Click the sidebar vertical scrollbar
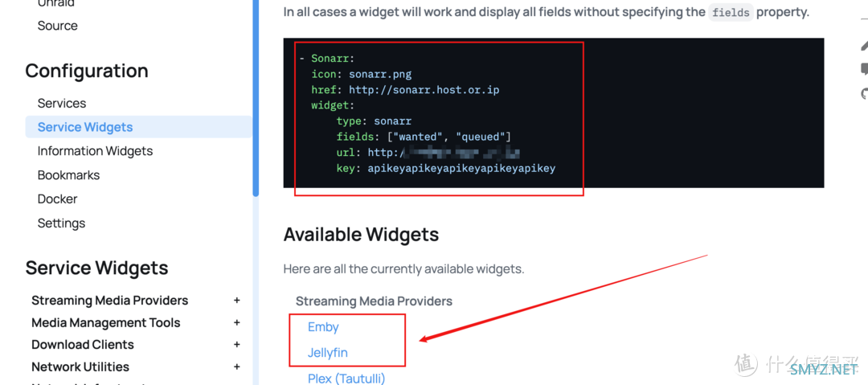This screenshot has width=868, height=385. [256, 98]
